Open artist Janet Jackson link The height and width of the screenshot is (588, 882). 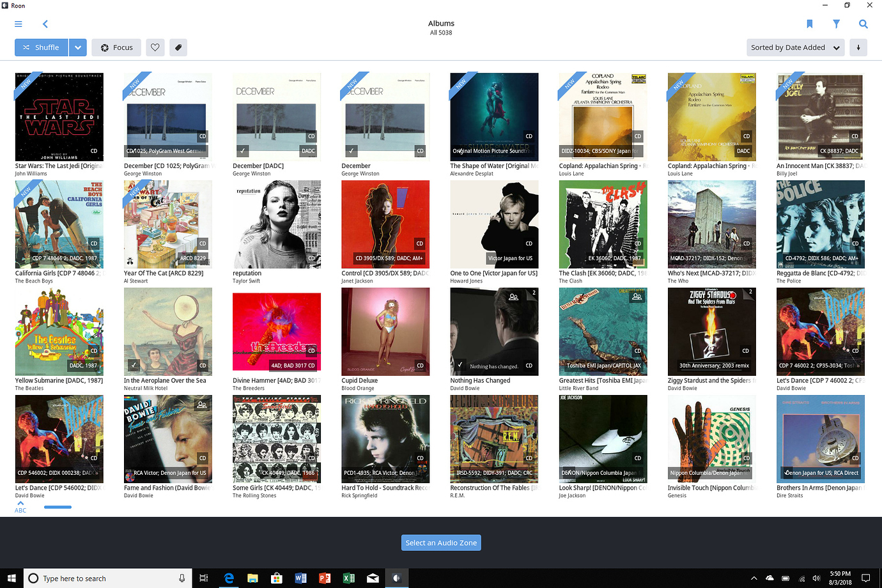click(x=360, y=281)
